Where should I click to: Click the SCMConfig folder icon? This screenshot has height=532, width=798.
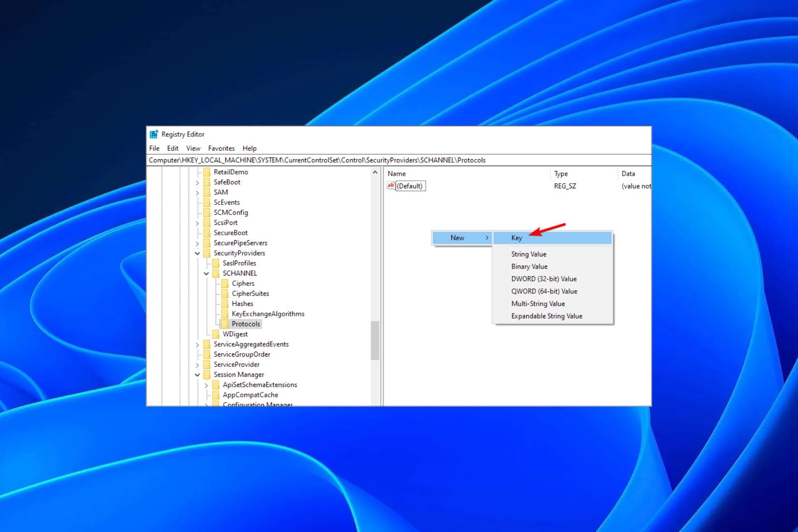207,212
